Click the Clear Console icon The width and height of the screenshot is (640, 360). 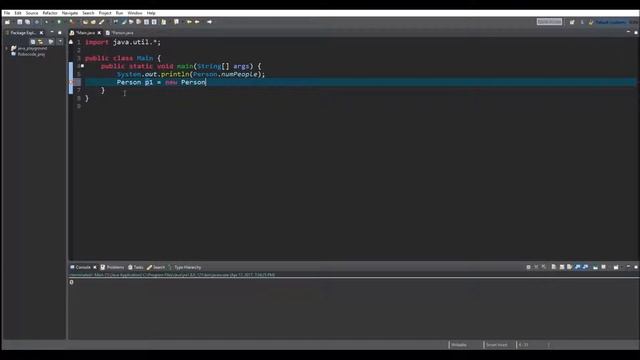coord(554,267)
